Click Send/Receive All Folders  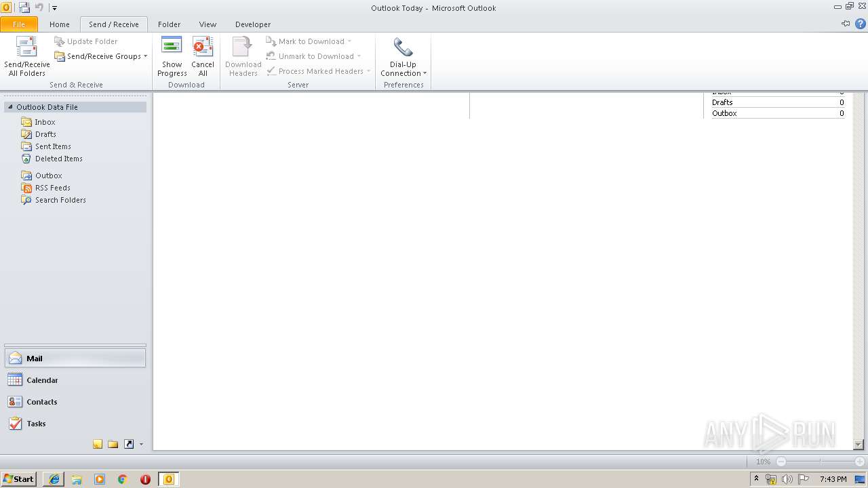click(26, 57)
